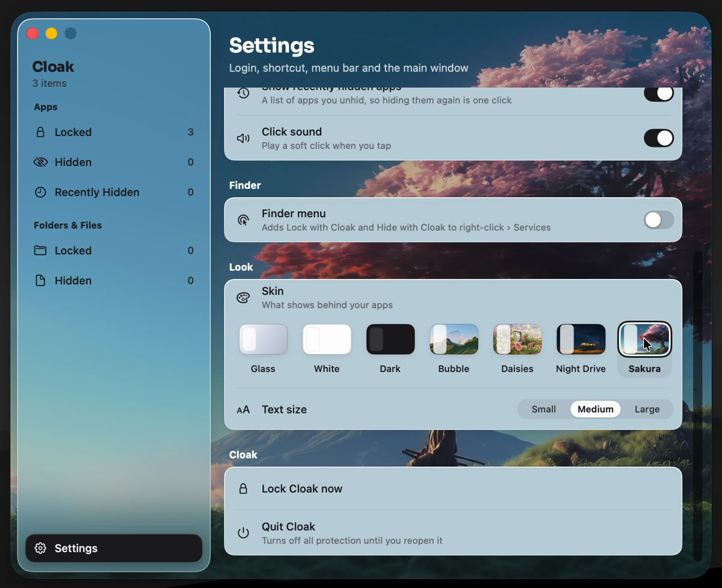Enable the Finder menu switch
This screenshot has height=588, width=722.
click(659, 220)
